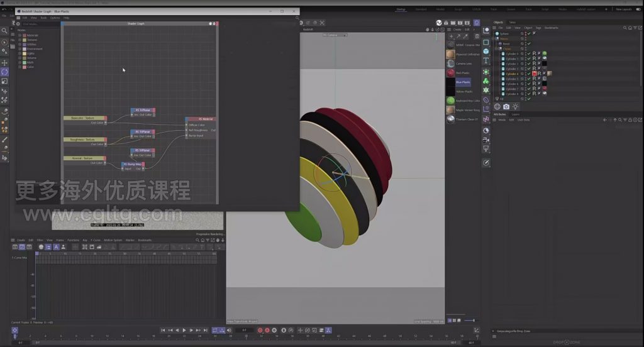Switch to Layers tab beside Attributes

(516, 114)
